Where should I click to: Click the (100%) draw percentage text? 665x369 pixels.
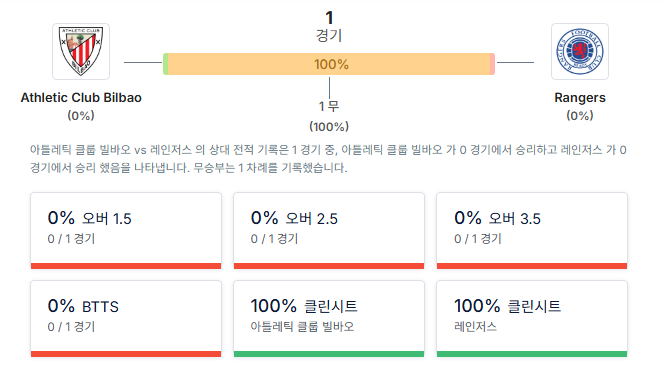tap(329, 126)
